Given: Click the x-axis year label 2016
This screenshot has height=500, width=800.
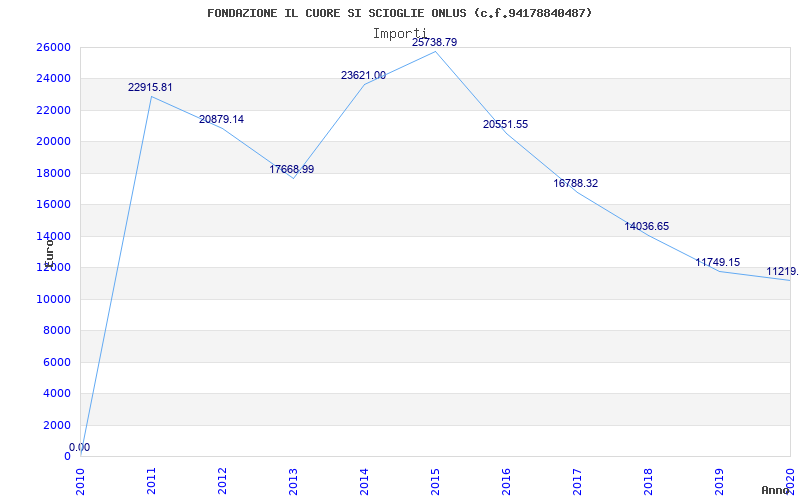Looking at the screenshot, I should pos(506,482).
